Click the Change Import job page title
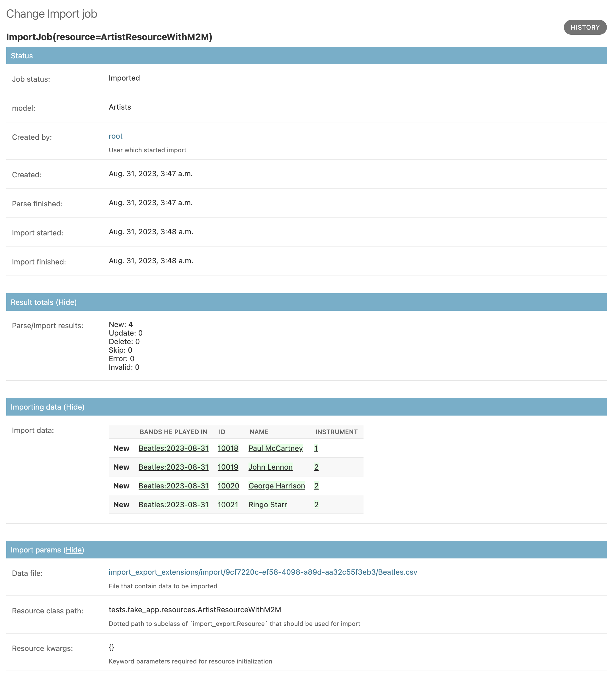The width and height of the screenshot is (616, 674). (x=52, y=14)
